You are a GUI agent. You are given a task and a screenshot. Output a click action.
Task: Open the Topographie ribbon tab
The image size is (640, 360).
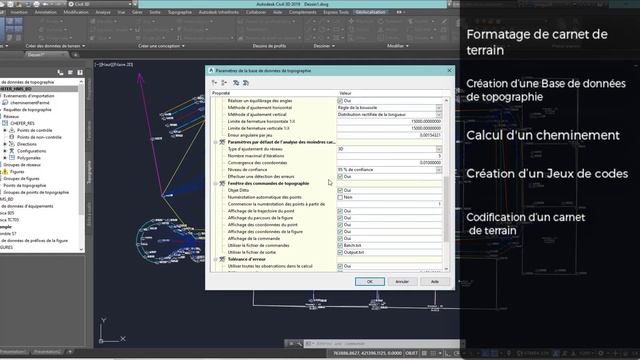click(180, 12)
